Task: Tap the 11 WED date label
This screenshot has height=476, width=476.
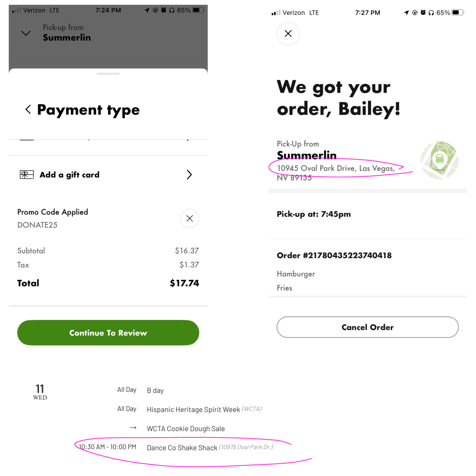Action: [40, 392]
